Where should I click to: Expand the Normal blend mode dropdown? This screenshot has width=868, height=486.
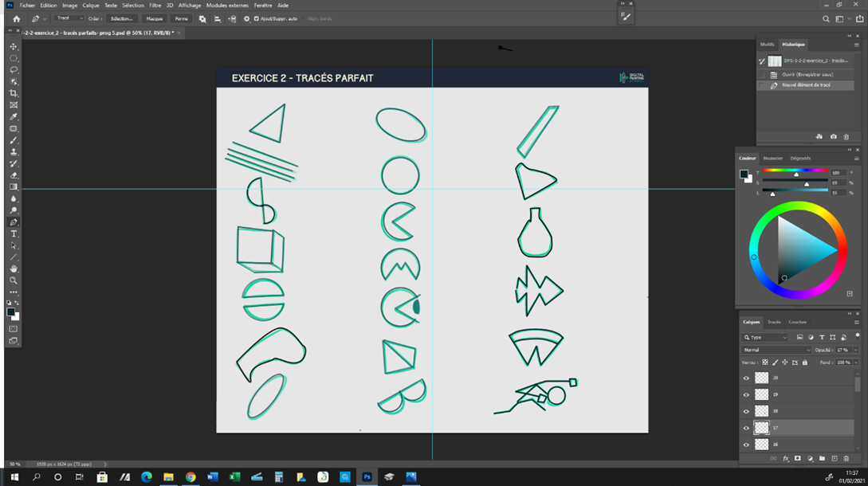tap(776, 350)
